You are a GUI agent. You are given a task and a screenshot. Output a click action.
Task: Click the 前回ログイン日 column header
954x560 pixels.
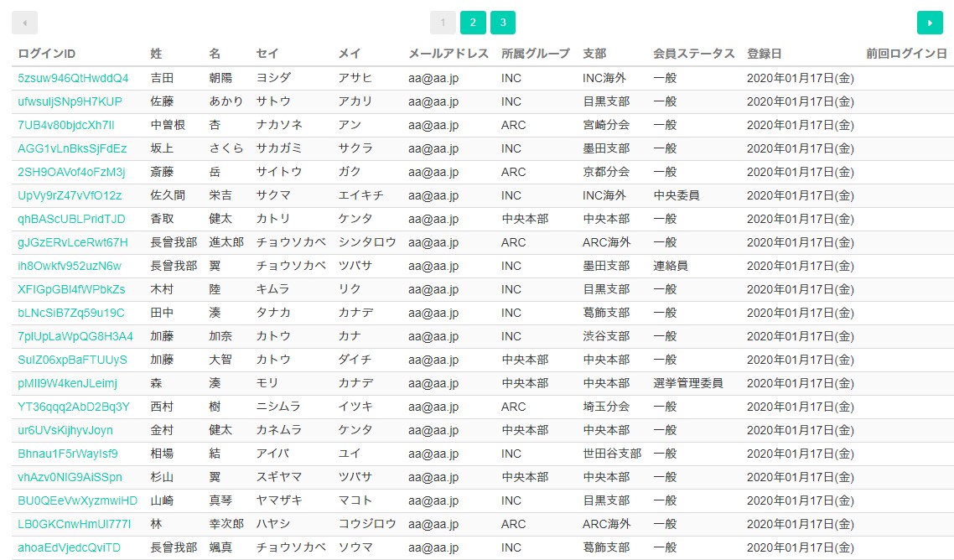906,54
